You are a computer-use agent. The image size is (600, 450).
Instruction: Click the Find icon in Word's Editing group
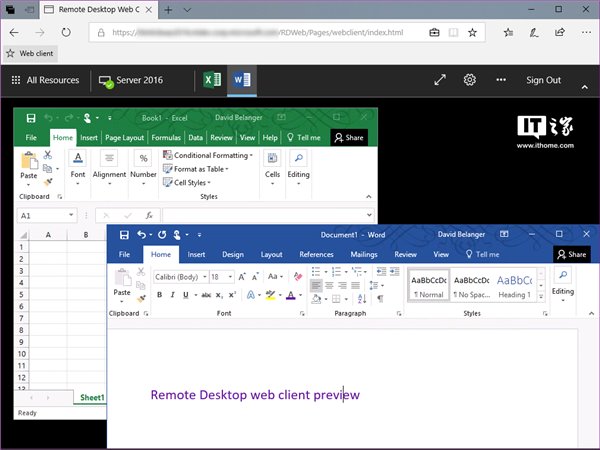point(563,277)
